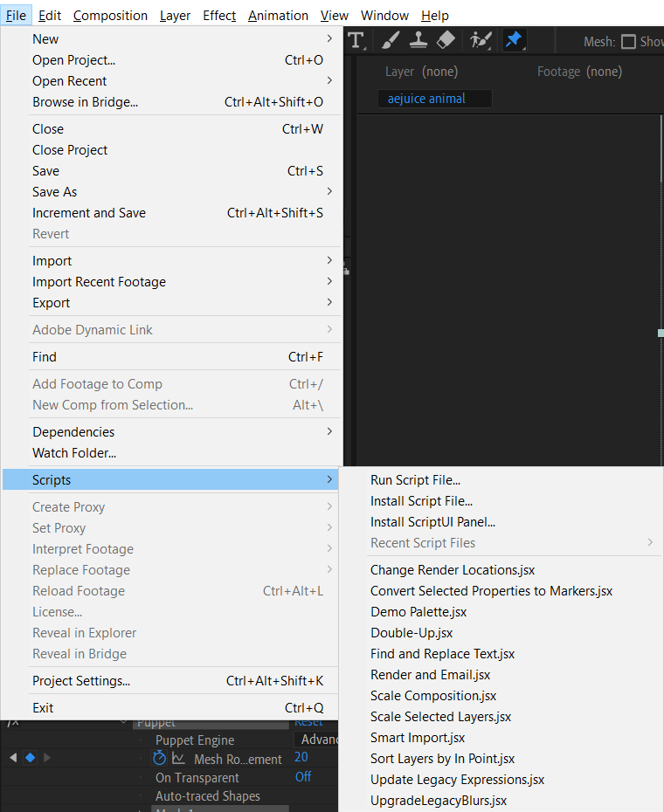This screenshot has height=812, width=664.
Task: Click the Mesh Rotation Refinement value 20
Action: click(301, 757)
